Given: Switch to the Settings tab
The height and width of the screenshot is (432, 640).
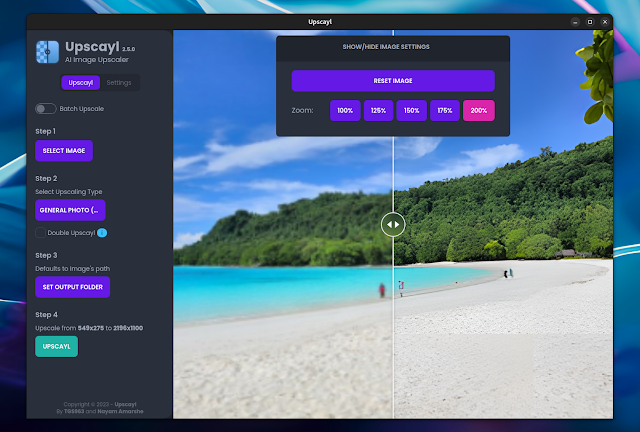Looking at the screenshot, I should 118,82.
